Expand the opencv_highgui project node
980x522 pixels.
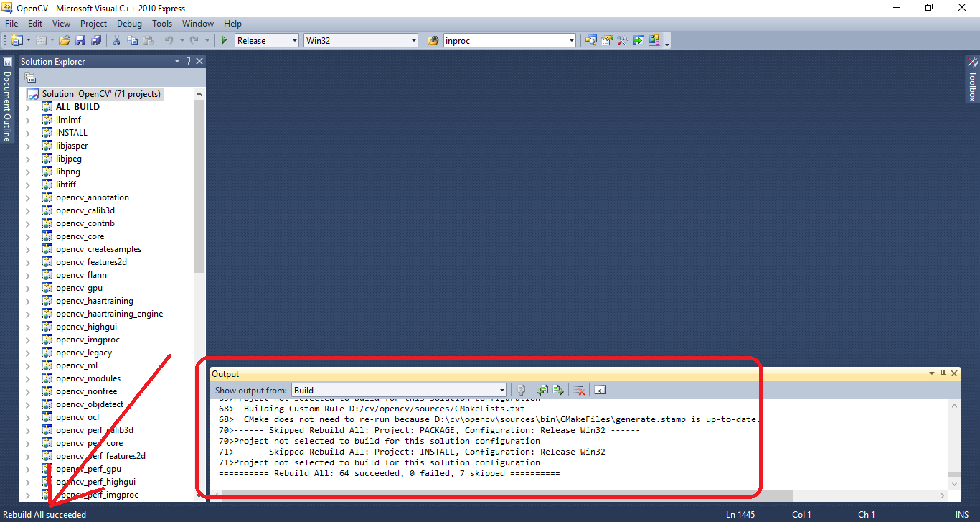tap(28, 327)
